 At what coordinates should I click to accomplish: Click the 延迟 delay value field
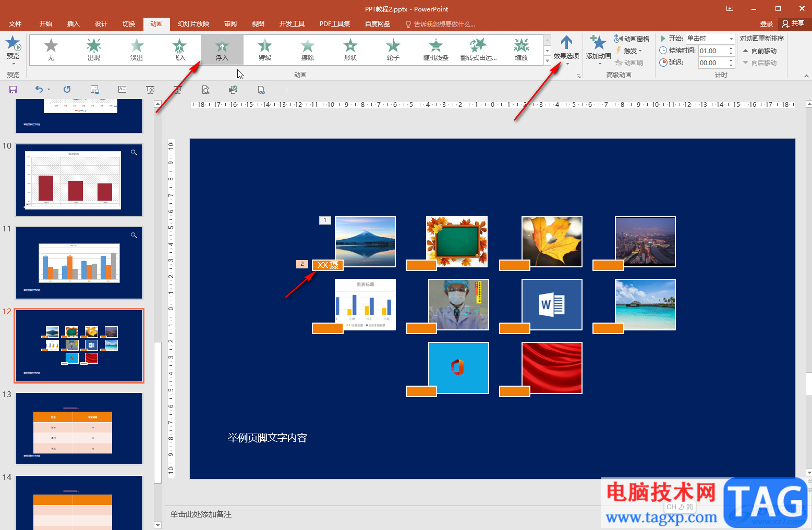[713, 63]
